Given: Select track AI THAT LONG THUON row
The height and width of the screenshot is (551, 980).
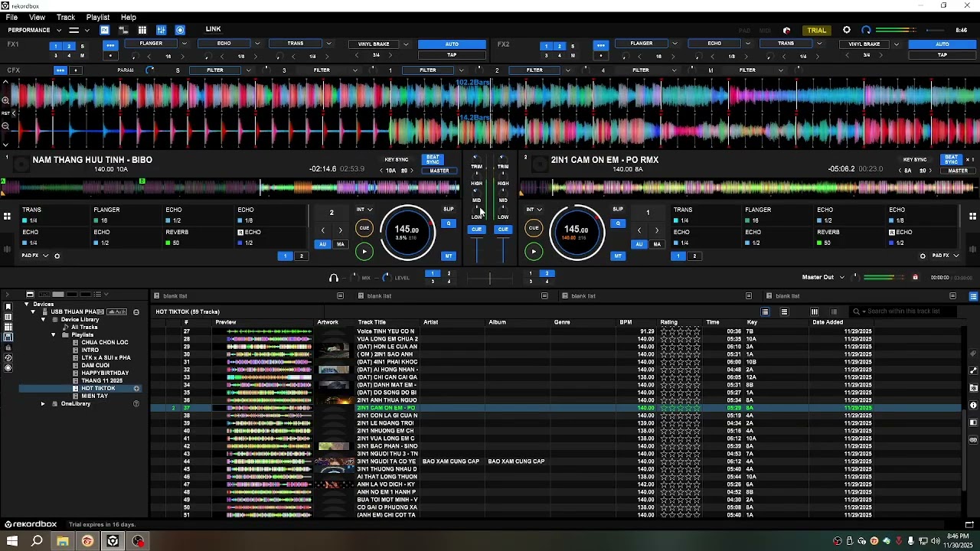Looking at the screenshot, I should pyautogui.click(x=556, y=477).
